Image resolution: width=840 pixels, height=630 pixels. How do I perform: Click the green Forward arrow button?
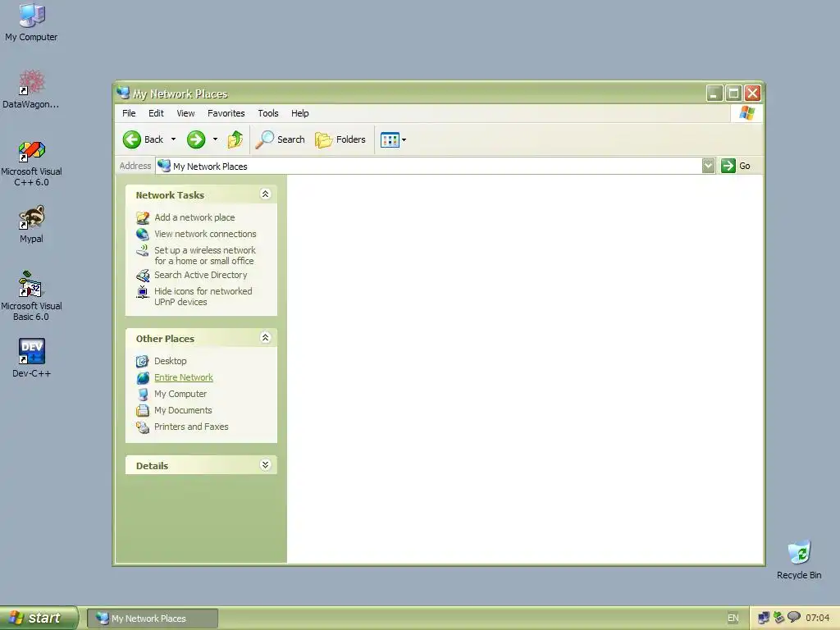tap(196, 139)
